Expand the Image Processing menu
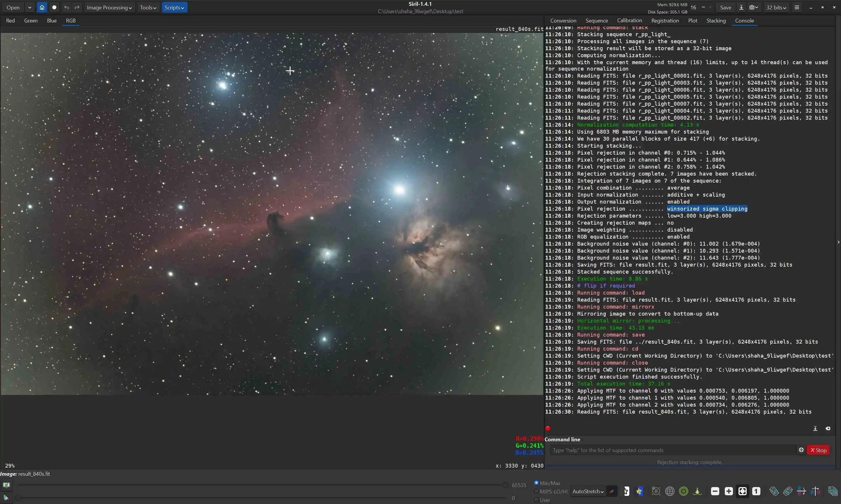The width and height of the screenshot is (841, 504). click(x=109, y=8)
